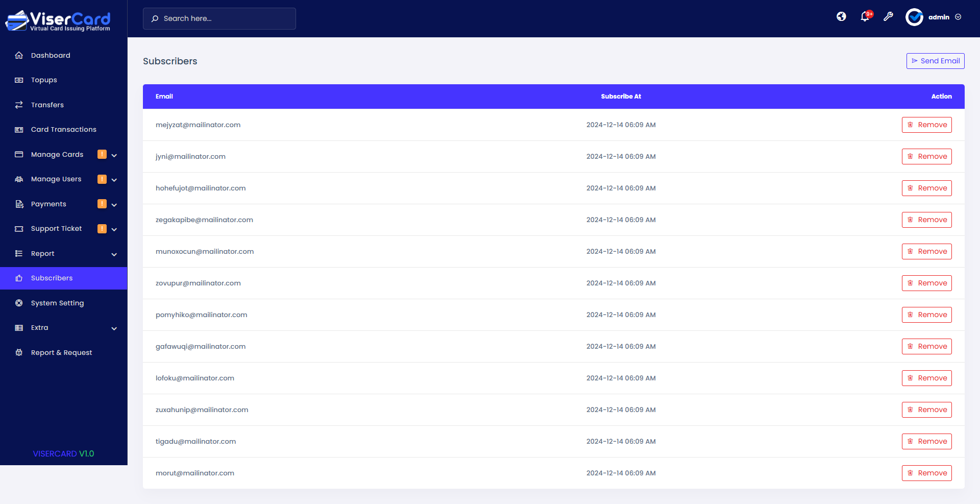Click the Action column header
The image size is (980, 504).
[941, 97]
